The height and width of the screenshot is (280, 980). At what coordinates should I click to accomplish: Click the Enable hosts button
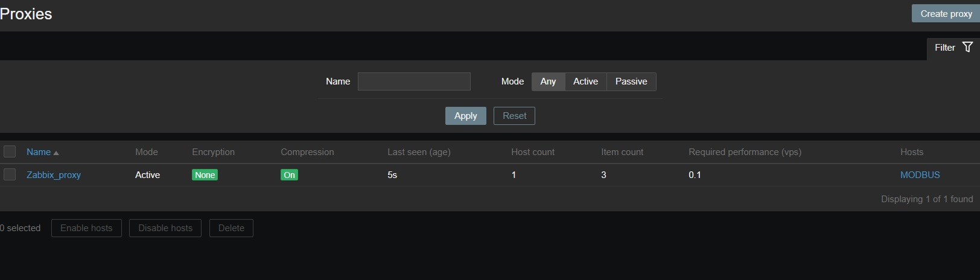point(86,228)
